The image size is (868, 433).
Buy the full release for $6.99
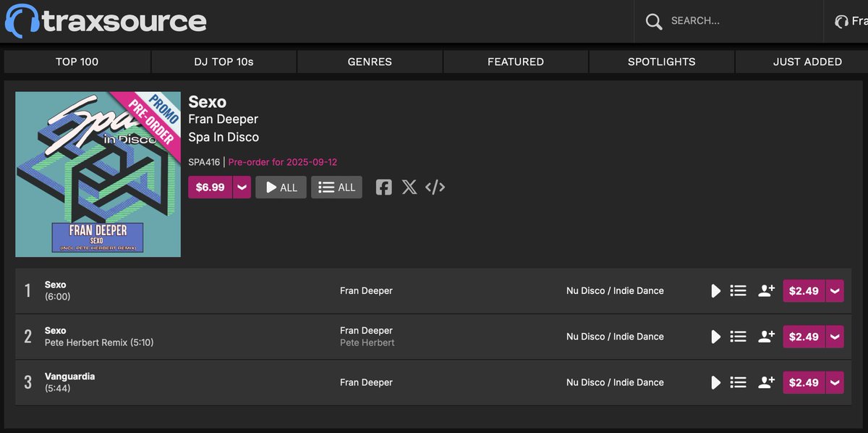pyautogui.click(x=210, y=187)
